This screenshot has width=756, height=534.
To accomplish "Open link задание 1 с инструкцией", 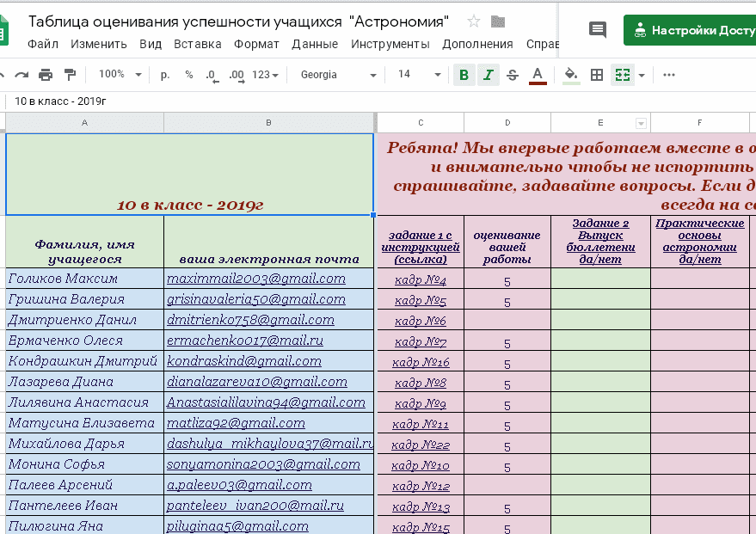I will pos(421,248).
